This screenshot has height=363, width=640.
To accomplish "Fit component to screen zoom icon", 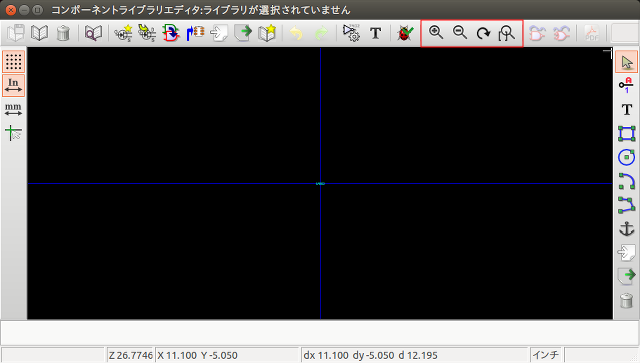I will pyautogui.click(x=507, y=33).
